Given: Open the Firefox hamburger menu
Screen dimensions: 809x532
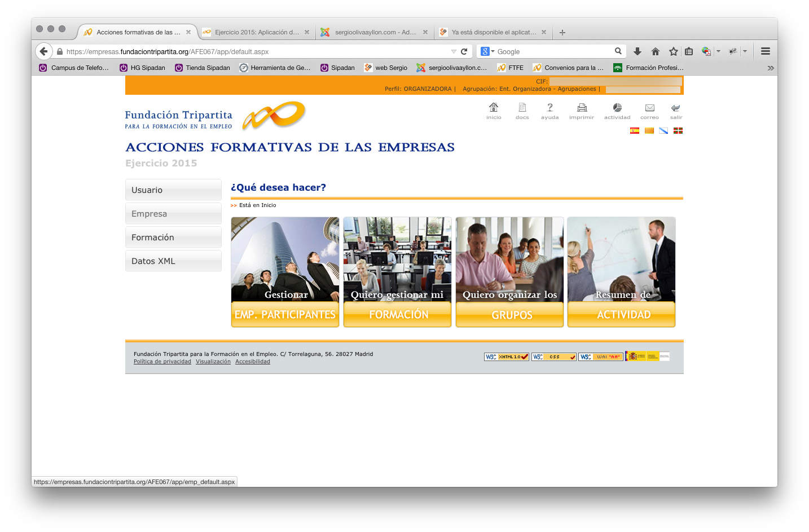Looking at the screenshot, I should click(766, 51).
